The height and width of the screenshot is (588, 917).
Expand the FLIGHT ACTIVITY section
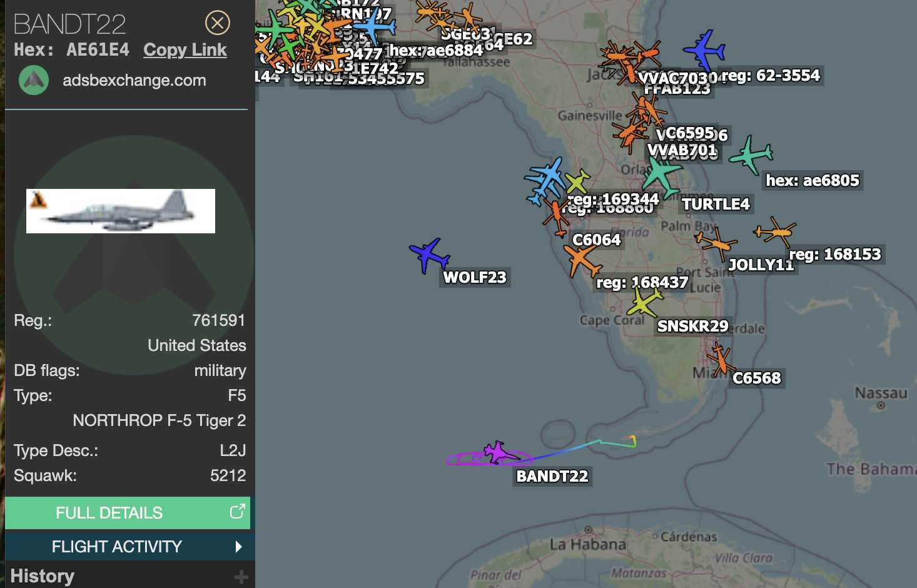pos(128,547)
